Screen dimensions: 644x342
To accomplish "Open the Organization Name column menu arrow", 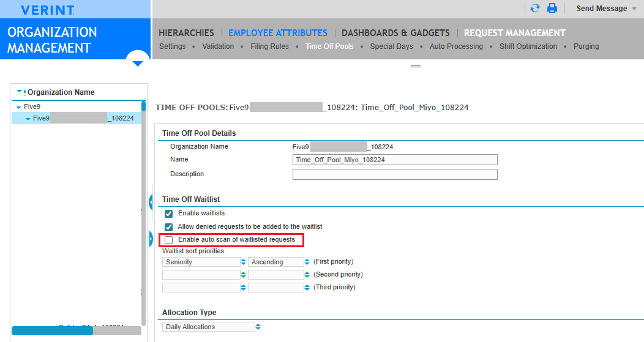I will (x=20, y=92).
